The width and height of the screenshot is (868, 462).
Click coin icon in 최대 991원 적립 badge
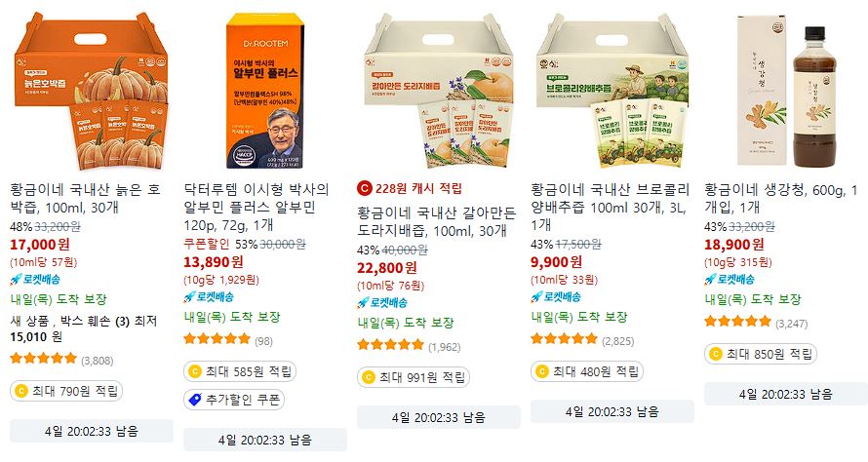368,377
